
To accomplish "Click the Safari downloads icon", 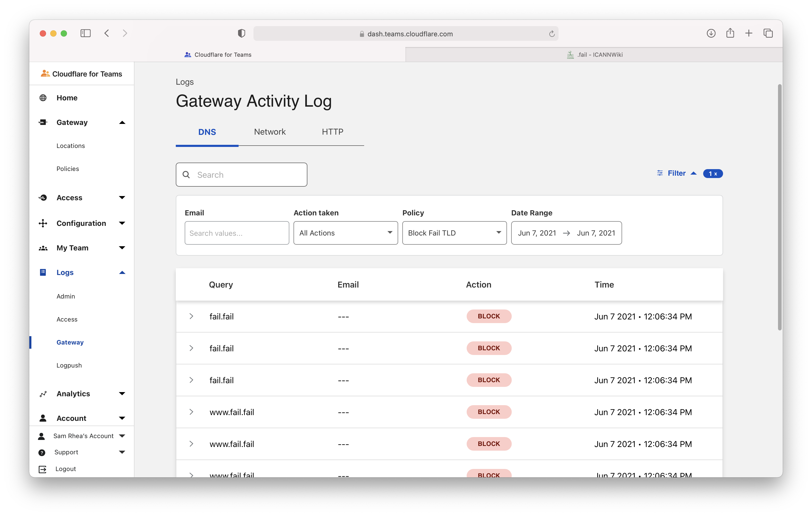I will click(x=711, y=33).
